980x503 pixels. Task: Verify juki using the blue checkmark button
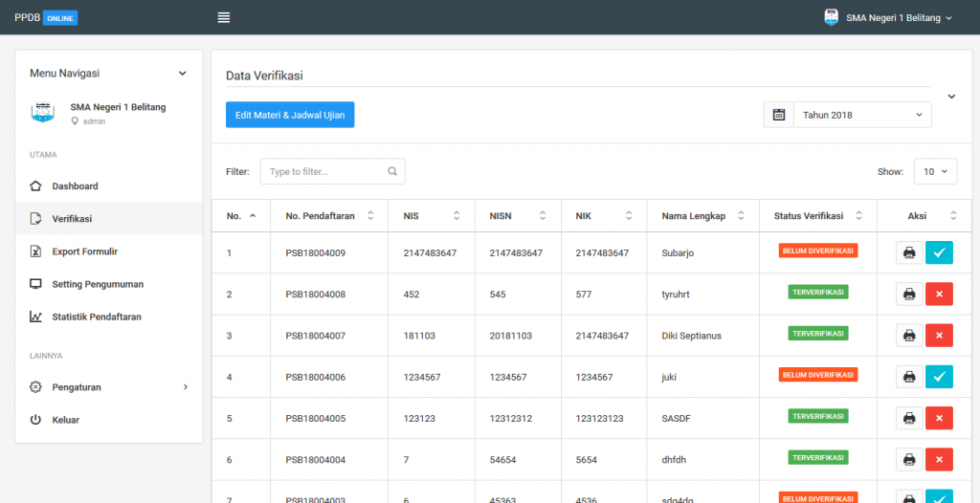tap(939, 377)
